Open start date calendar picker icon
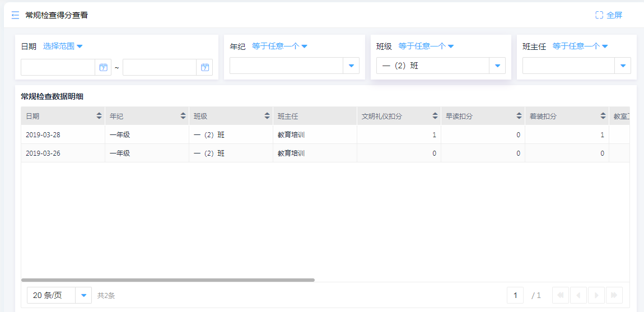This screenshot has width=644, height=312. (103, 67)
